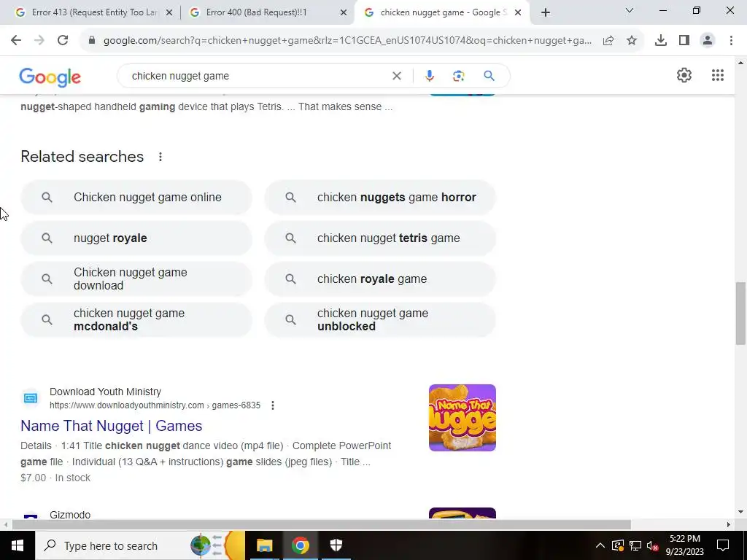This screenshot has height=560, width=747.
Task: Pick 'chicken nugget game unblocked' suggestion
Action: [380, 320]
